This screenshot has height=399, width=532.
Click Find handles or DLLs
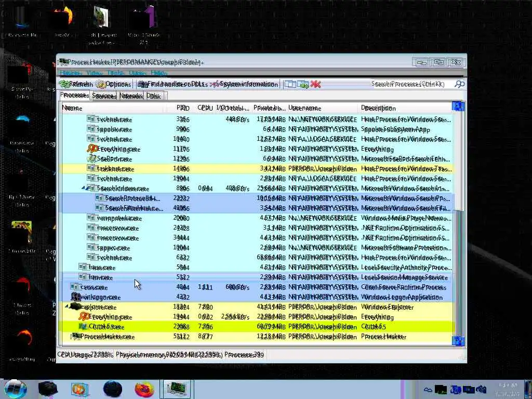[172, 84]
